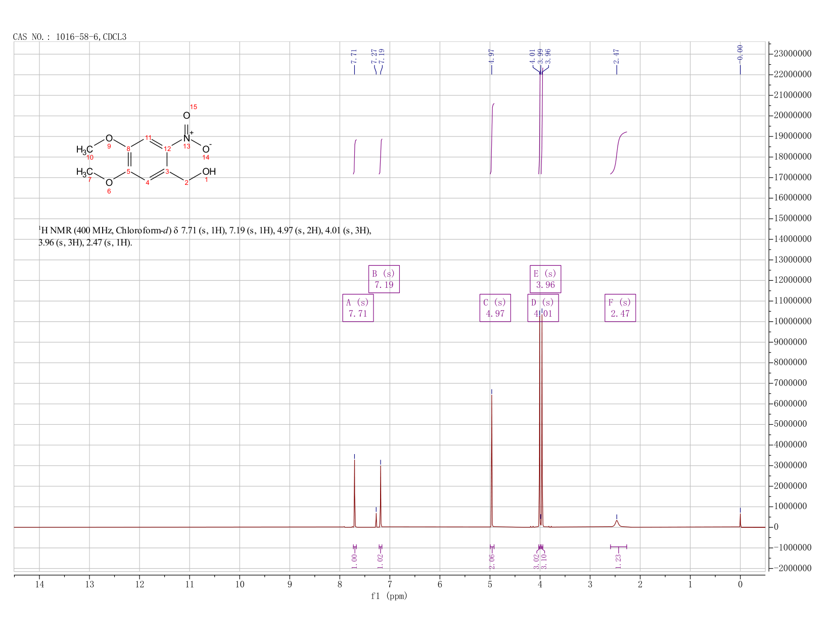Click the CAS NO.: 1016-58-6,CDCL3 title
The width and height of the screenshot is (834, 644).
tap(70, 37)
